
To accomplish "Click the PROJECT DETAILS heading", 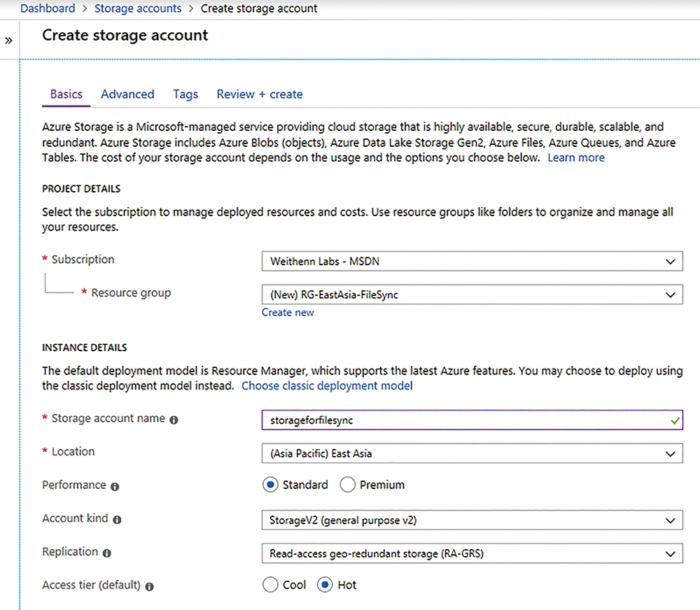I will click(81, 189).
